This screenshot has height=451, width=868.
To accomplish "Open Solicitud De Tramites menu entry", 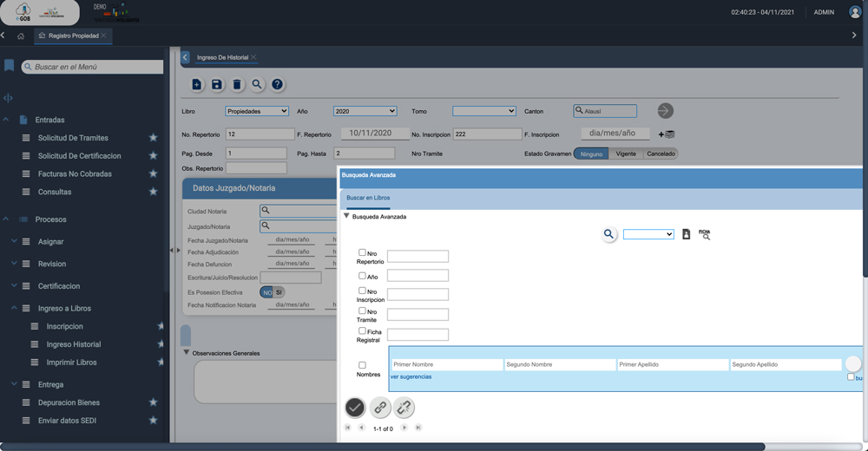I will pyautogui.click(x=73, y=138).
